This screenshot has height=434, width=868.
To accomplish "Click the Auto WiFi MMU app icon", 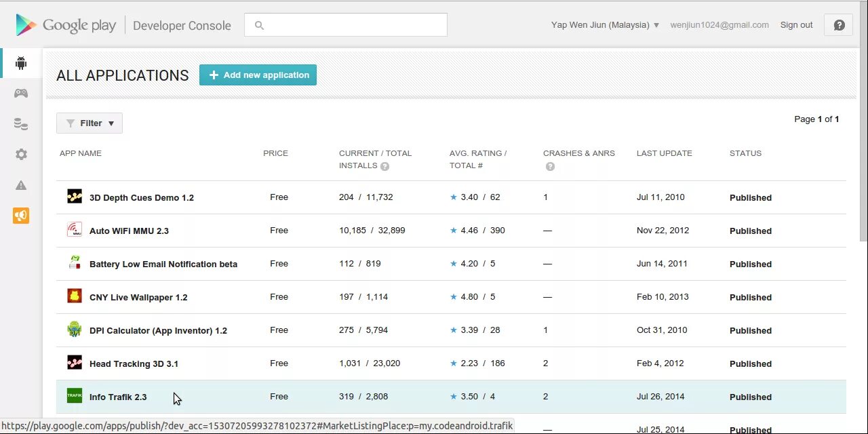I will tap(75, 230).
